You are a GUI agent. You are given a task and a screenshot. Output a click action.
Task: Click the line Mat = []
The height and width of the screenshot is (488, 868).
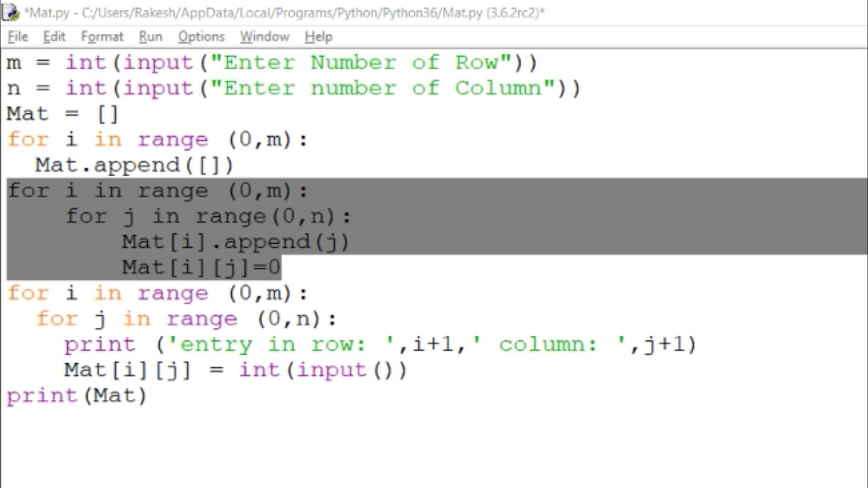tap(61, 113)
